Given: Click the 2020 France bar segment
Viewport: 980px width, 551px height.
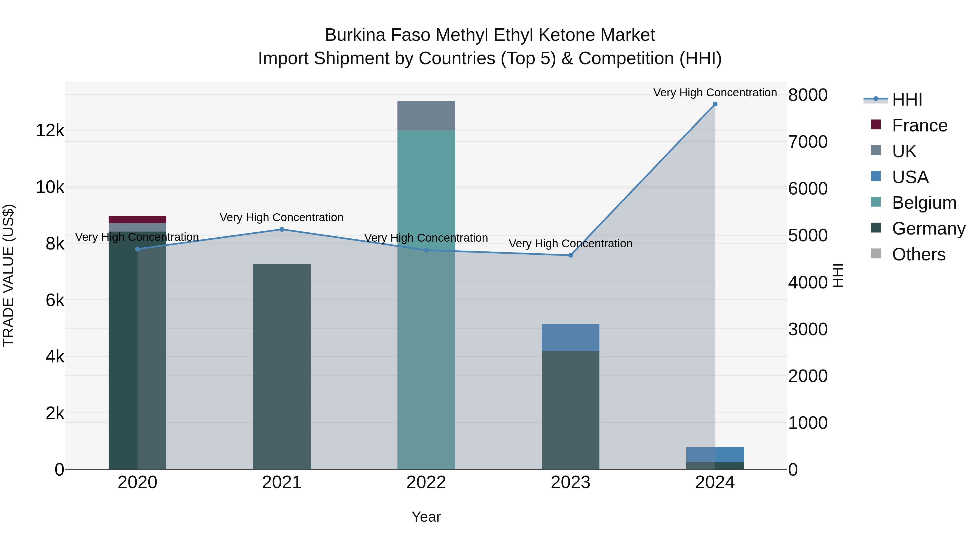Looking at the screenshot, I should point(138,220).
